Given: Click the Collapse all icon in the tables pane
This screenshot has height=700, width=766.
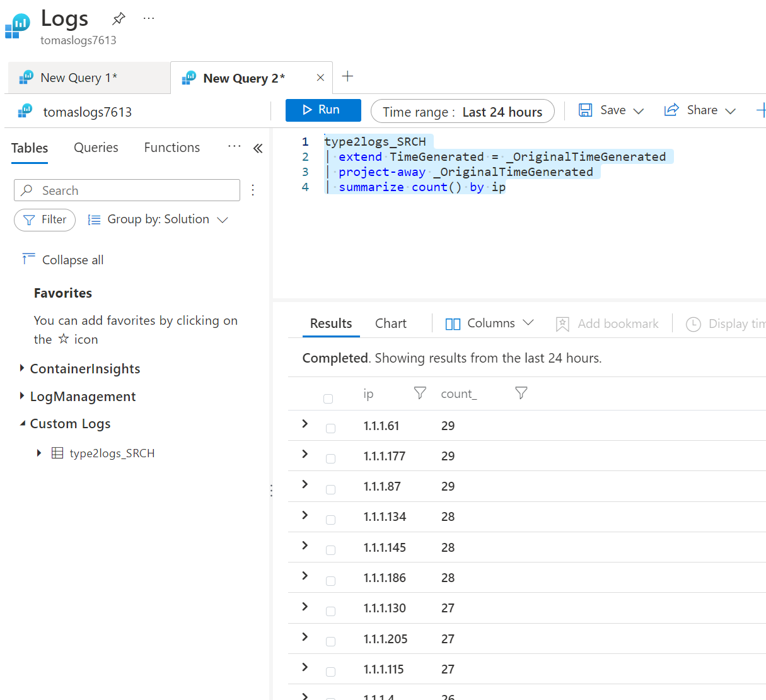Looking at the screenshot, I should click(x=28, y=259).
